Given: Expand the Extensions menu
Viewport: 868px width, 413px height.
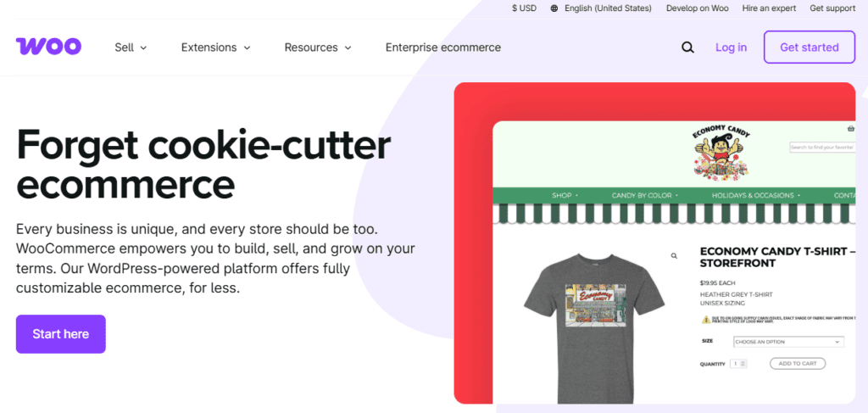Looking at the screenshot, I should (x=216, y=47).
